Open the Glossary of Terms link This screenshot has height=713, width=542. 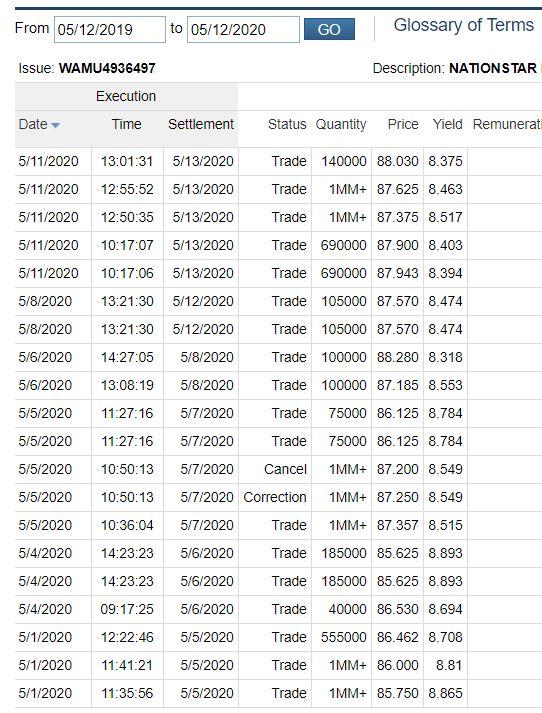(463, 25)
